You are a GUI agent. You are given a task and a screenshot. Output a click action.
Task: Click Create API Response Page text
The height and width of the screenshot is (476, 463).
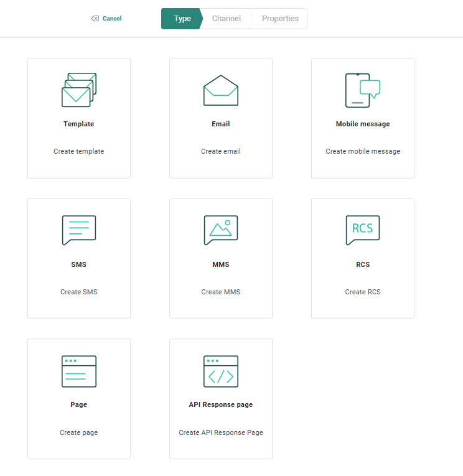pos(221,432)
